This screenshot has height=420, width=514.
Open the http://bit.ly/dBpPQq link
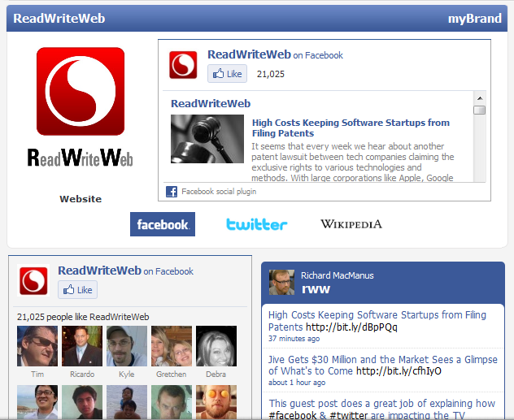coord(351,327)
